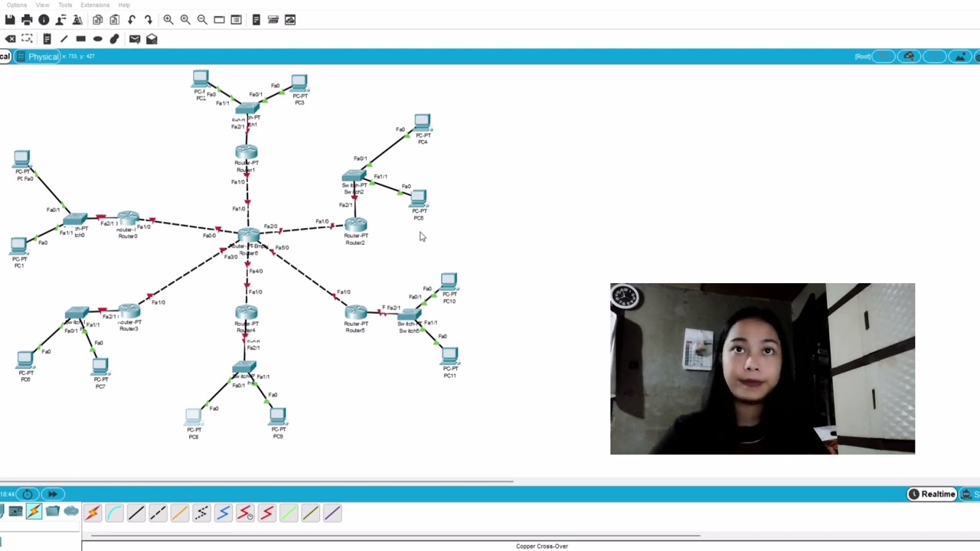
Task: Select the Draw Rectangle tool
Action: (x=80, y=39)
